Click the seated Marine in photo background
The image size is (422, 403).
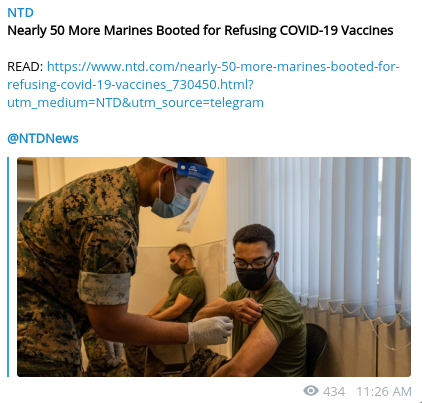point(182,282)
